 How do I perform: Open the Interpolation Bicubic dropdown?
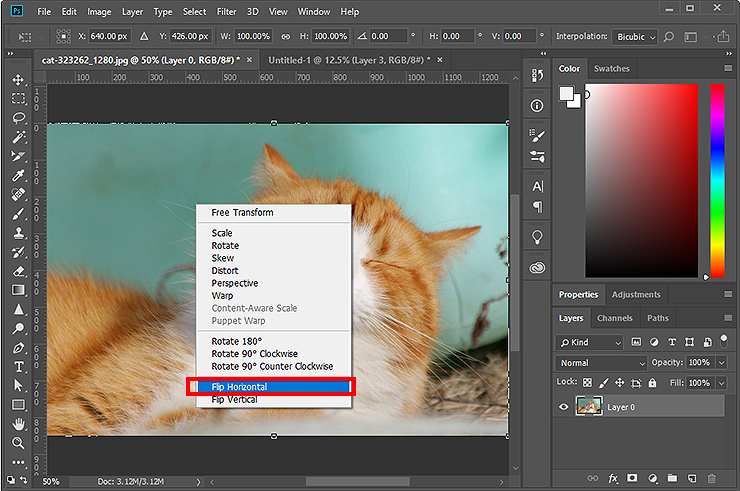tap(635, 36)
